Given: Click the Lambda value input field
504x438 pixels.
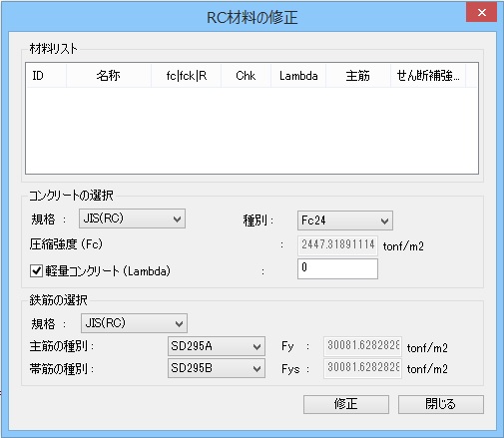Looking at the screenshot, I should point(337,268).
